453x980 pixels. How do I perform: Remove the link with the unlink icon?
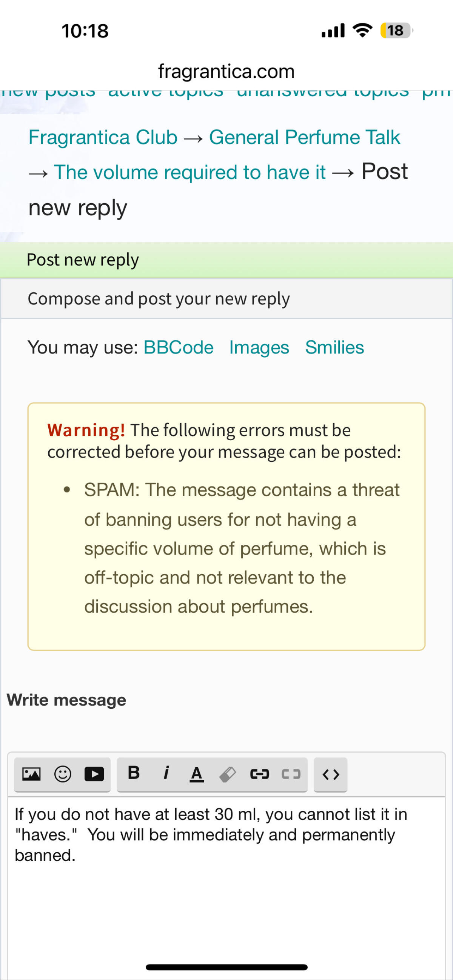[291, 774]
